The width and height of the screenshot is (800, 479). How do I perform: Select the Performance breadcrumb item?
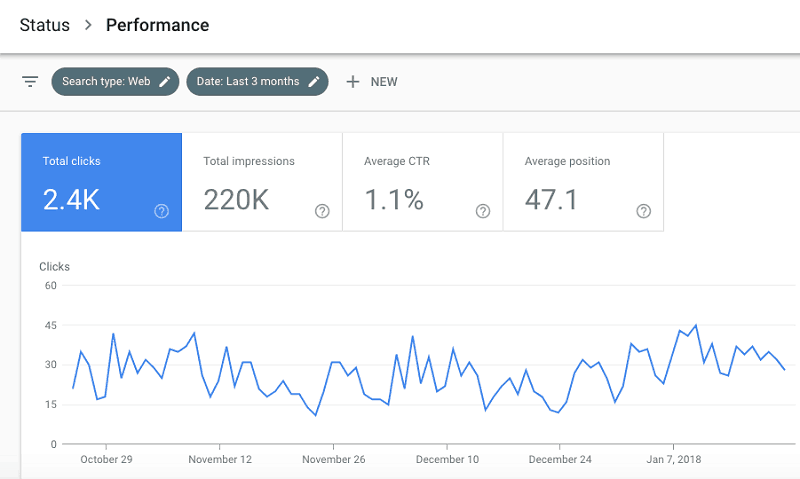click(158, 25)
